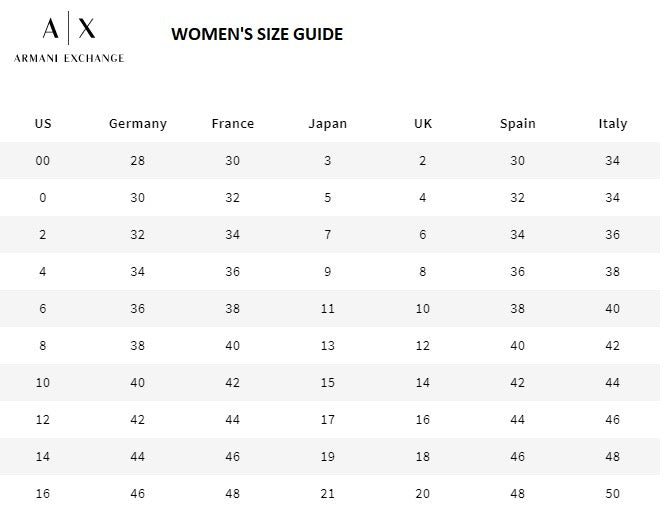Select the Spain column header
The width and height of the screenshot is (664, 527).
pyautogui.click(x=518, y=124)
